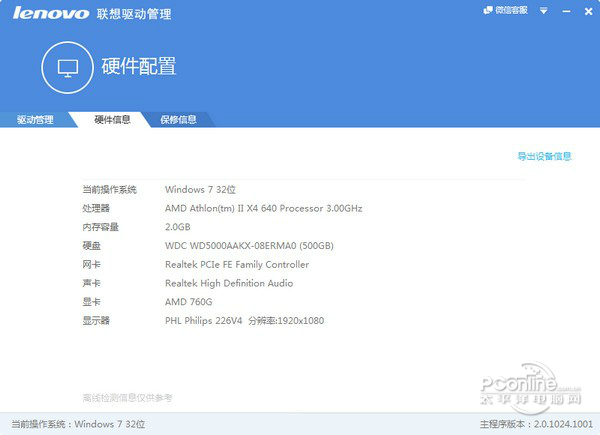Click the 硬盘 label

[91, 246]
